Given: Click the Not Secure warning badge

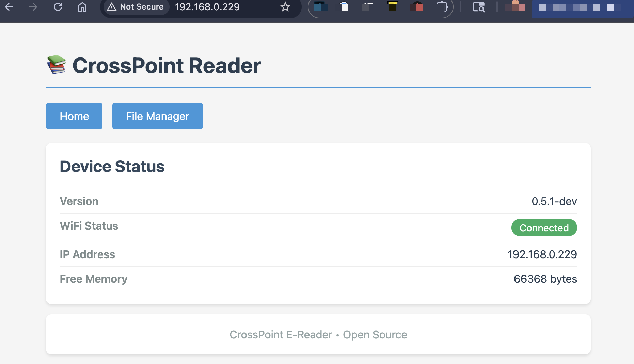Looking at the screenshot, I should (136, 7).
